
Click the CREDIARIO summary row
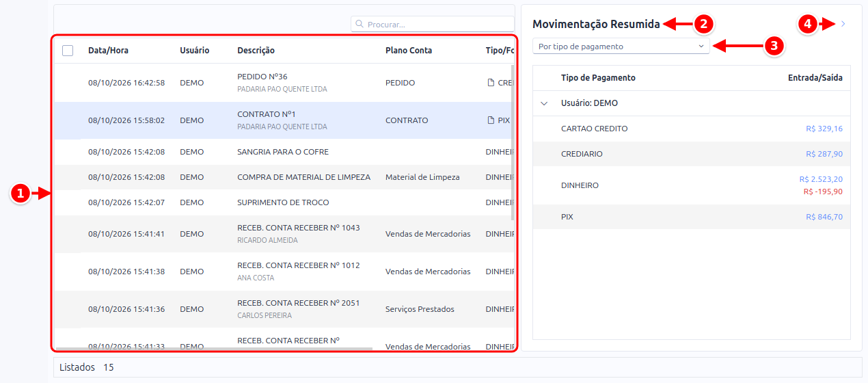[692, 154]
